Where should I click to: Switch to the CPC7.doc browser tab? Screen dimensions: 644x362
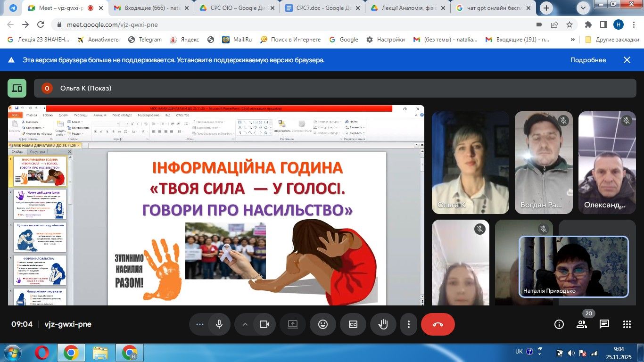(319, 8)
